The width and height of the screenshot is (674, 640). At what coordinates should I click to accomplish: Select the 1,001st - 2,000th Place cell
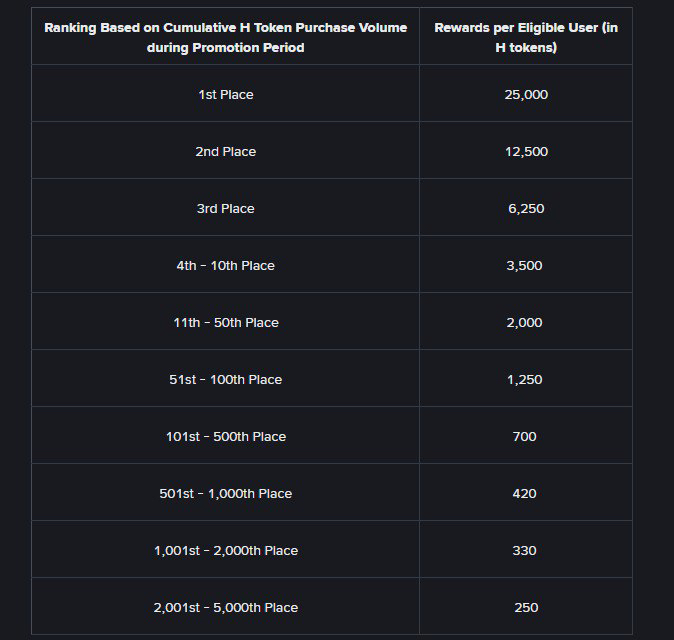click(x=226, y=551)
